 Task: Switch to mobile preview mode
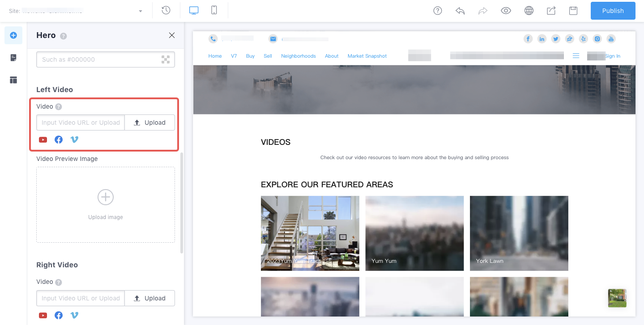click(x=214, y=10)
